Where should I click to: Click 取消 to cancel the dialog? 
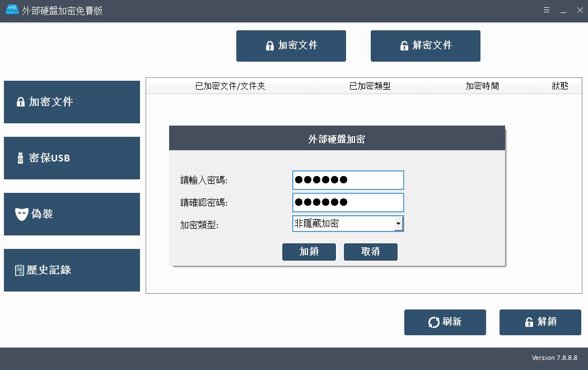[x=371, y=252]
